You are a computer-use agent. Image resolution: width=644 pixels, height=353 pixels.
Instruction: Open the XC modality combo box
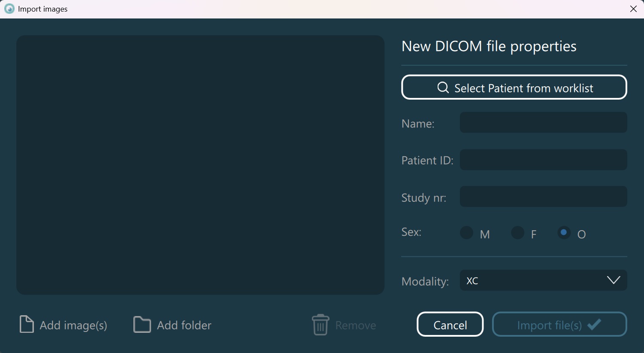[532, 280]
